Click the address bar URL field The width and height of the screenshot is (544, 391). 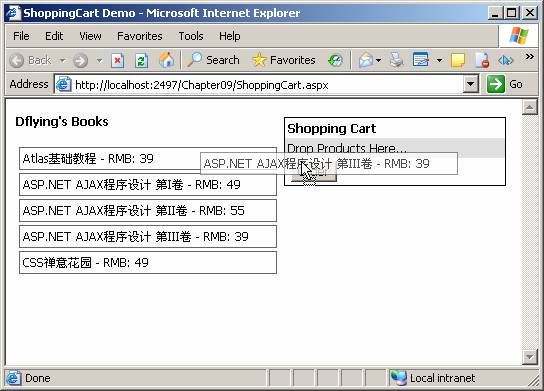click(267, 85)
